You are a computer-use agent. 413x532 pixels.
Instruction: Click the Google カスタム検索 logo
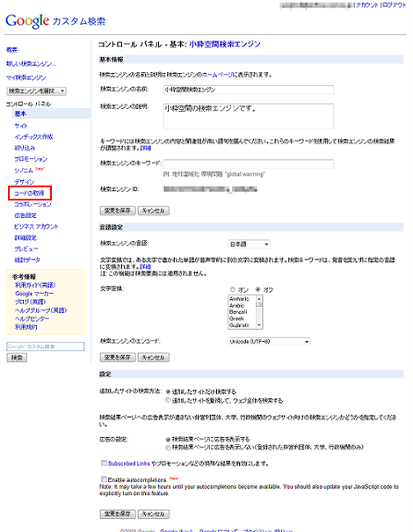click(55, 21)
